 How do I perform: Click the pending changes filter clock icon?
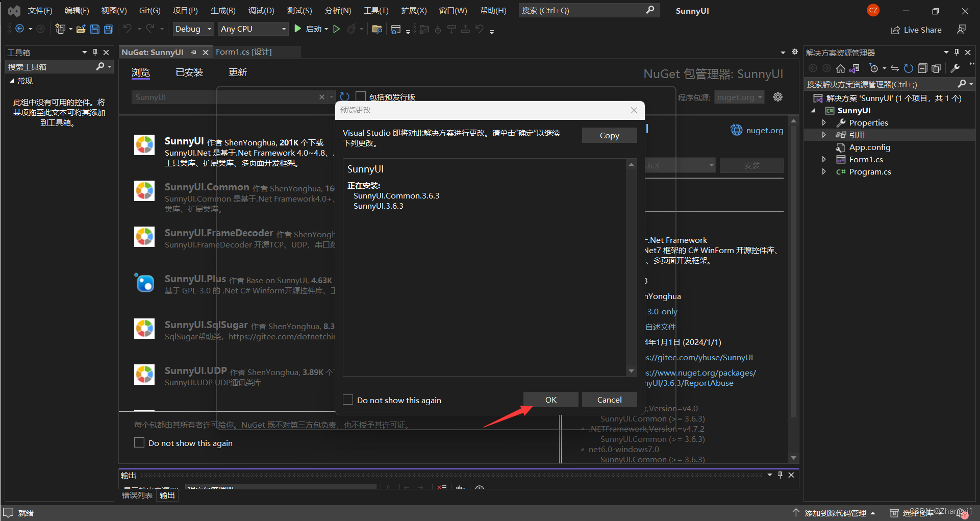pos(874,68)
